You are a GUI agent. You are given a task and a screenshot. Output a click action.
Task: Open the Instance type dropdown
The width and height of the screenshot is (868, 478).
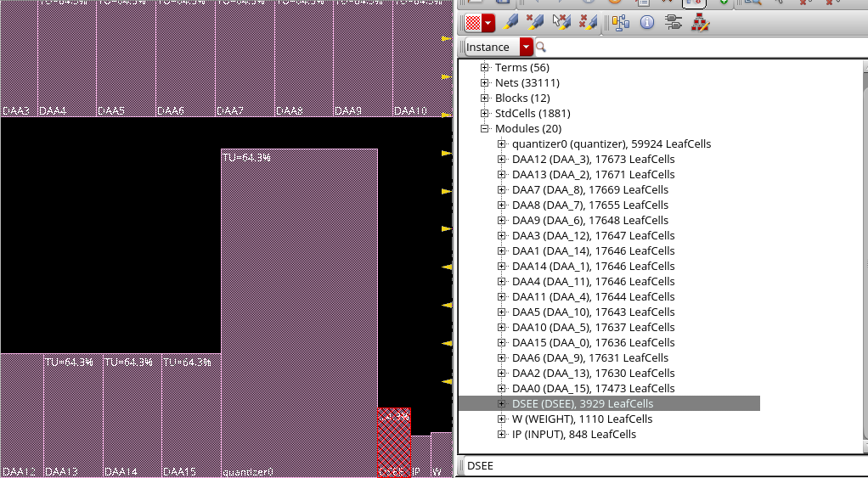click(x=527, y=48)
